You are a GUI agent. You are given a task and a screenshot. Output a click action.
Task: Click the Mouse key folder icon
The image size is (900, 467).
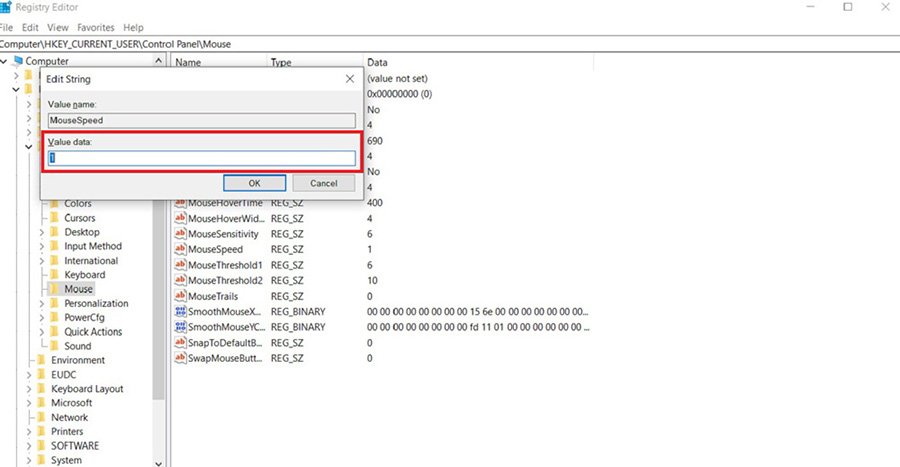pyautogui.click(x=54, y=289)
